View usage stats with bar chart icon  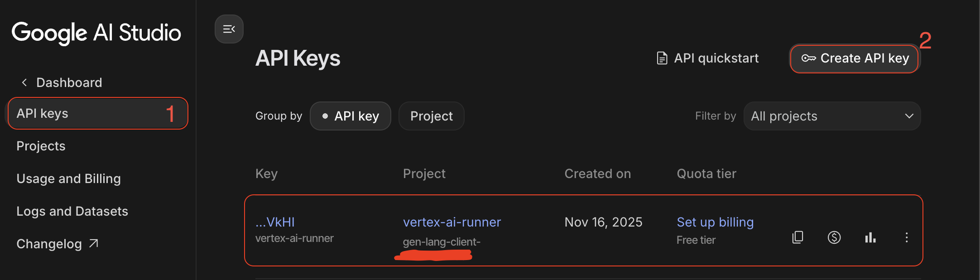(870, 237)
